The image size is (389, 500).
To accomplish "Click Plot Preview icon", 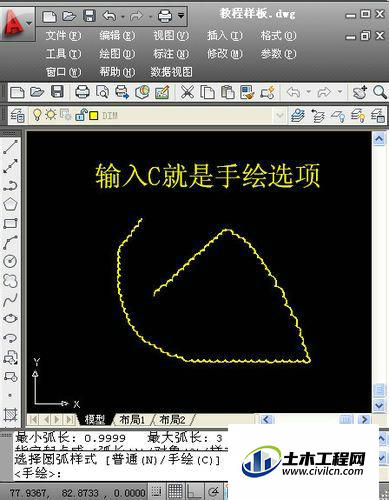I will 102,92.
